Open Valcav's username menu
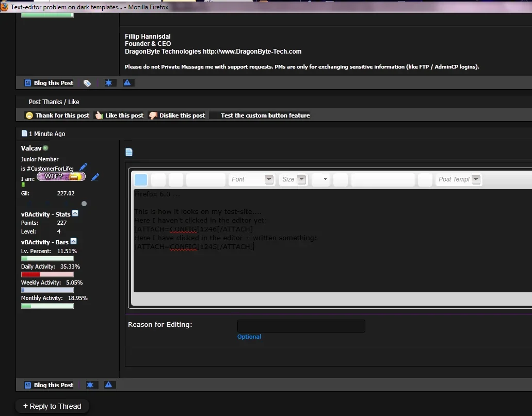Screen dimensions: 532x416 click(x=31, y=148)
